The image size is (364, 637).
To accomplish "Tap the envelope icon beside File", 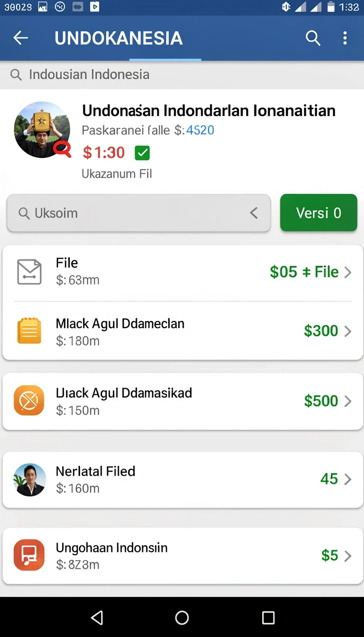I will tap(29, 272).
